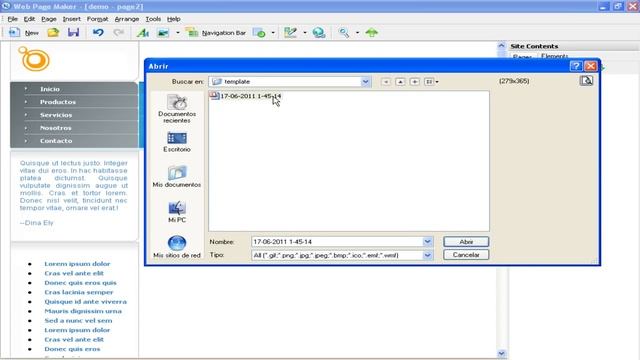Click the orange logo on the page
The width and height of the screenshot is (640, 360).
tap(34, 59)
